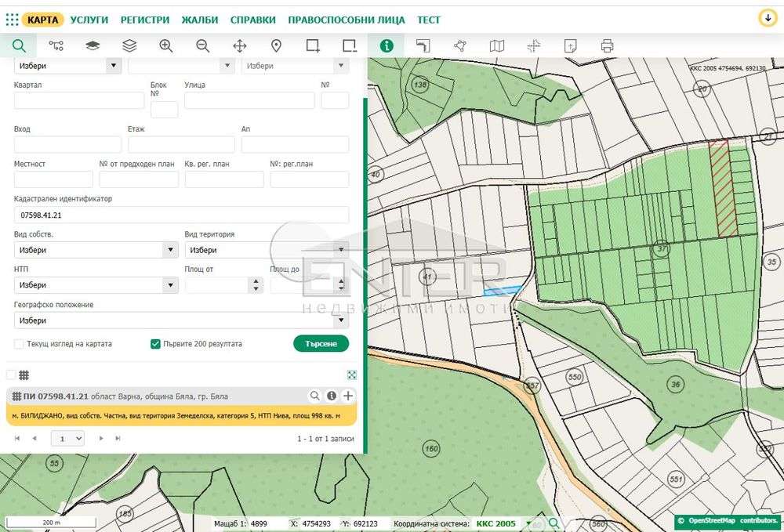Image resolution: width=784 pixels, height=532 pixels.
Task: Select the pan move arrows tool
Action: [x=239, y=46]
